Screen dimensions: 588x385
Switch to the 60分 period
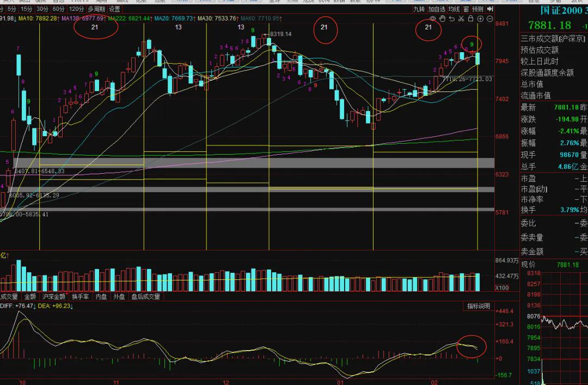(58, 9)
